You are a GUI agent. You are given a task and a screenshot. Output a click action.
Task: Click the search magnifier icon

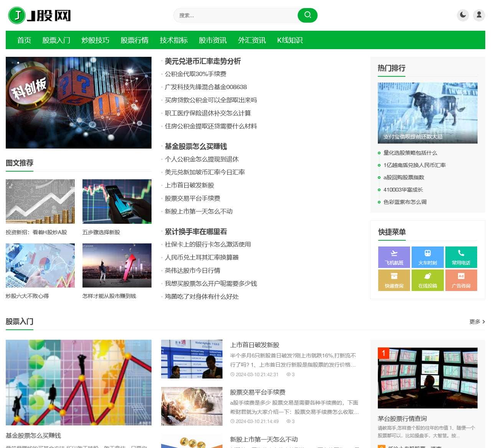point(307,15)
